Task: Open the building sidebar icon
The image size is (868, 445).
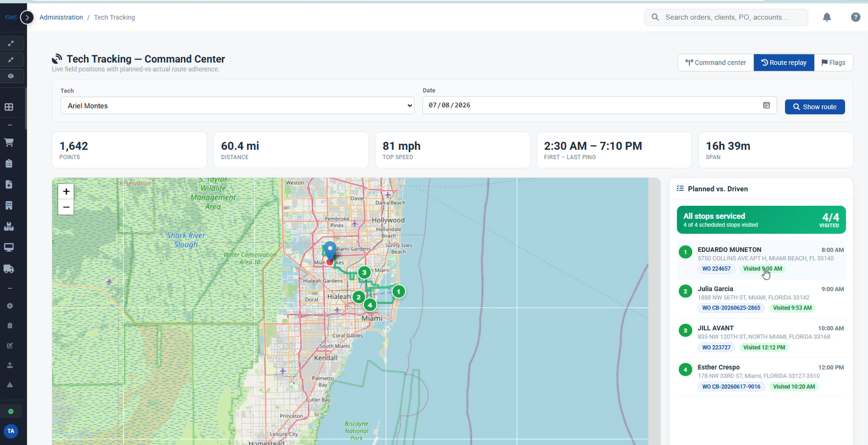Action: tap(9, 206)
